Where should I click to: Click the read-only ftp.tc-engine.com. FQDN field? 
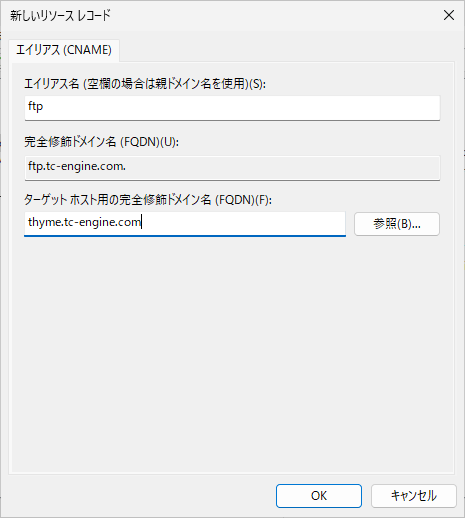[232, 168]
